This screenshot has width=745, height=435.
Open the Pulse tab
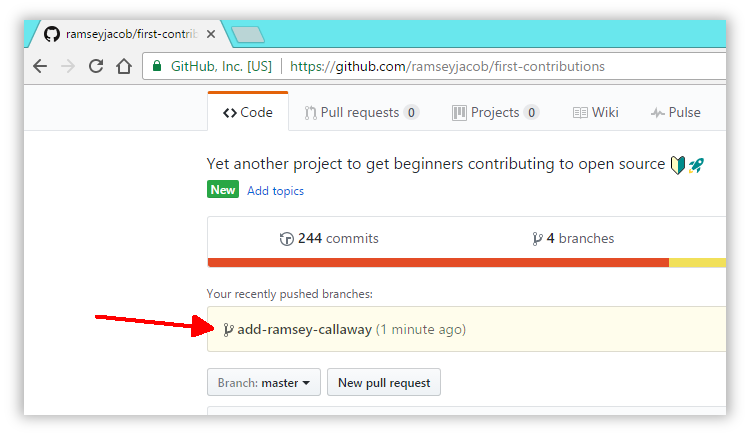coord(676,113)
